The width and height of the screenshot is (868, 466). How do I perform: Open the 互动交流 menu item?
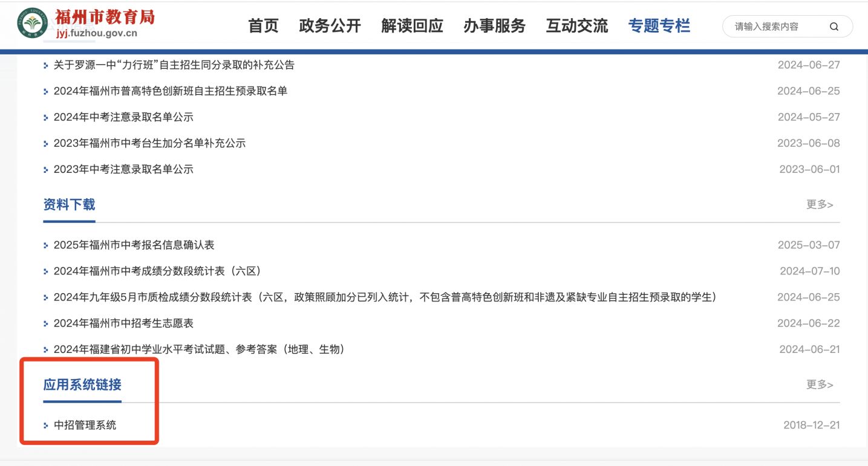pos(577,26)
